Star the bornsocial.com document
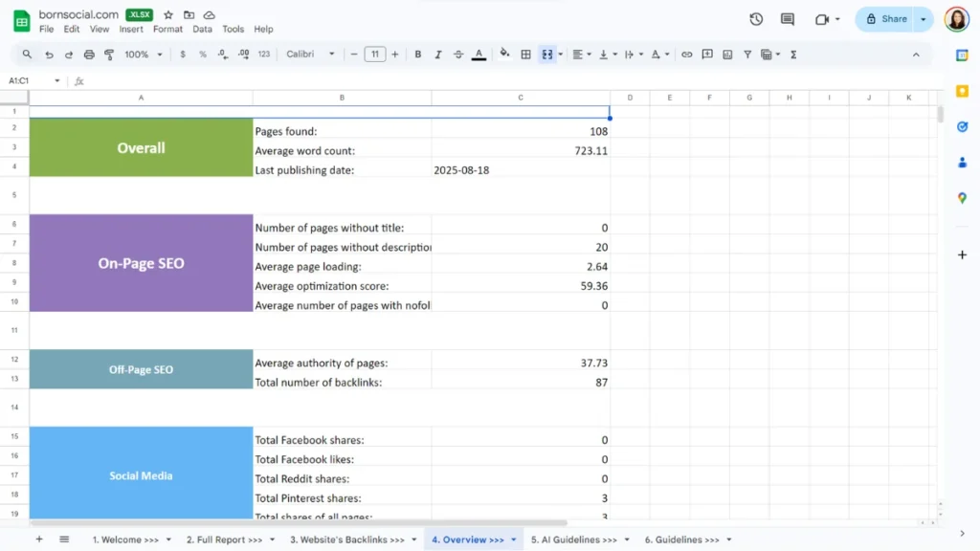980x551 pixels. (168, 15)
